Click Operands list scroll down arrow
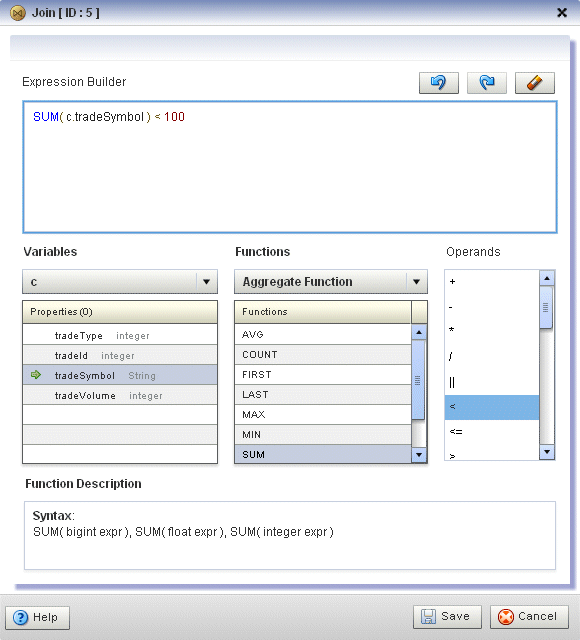The height and width of the screenshot is (640, 580). [x=547, y=452]
